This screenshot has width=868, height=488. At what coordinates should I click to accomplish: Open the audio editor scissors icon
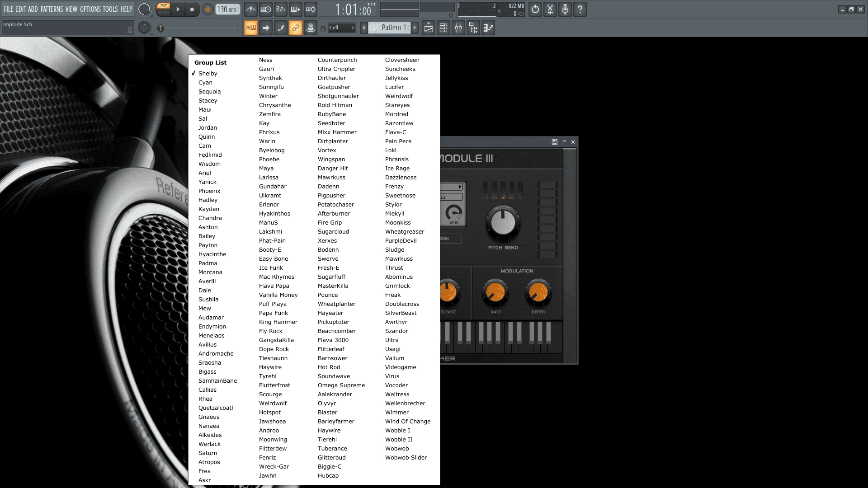(x=550, y=9)
